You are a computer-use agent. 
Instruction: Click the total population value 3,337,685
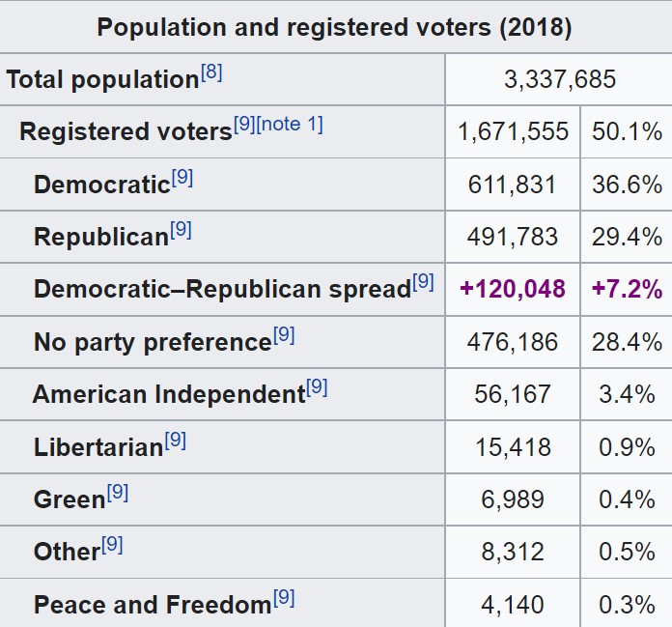tap(559, 79)
